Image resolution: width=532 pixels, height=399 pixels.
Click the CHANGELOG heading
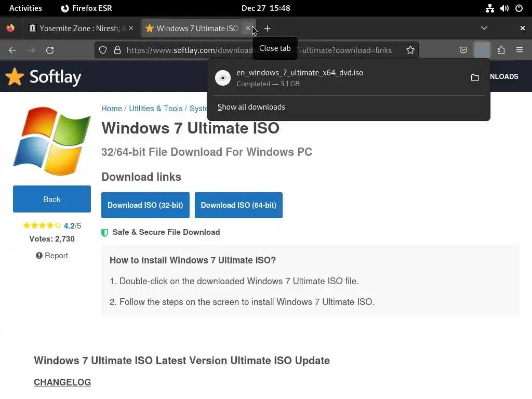pos(62,382)
